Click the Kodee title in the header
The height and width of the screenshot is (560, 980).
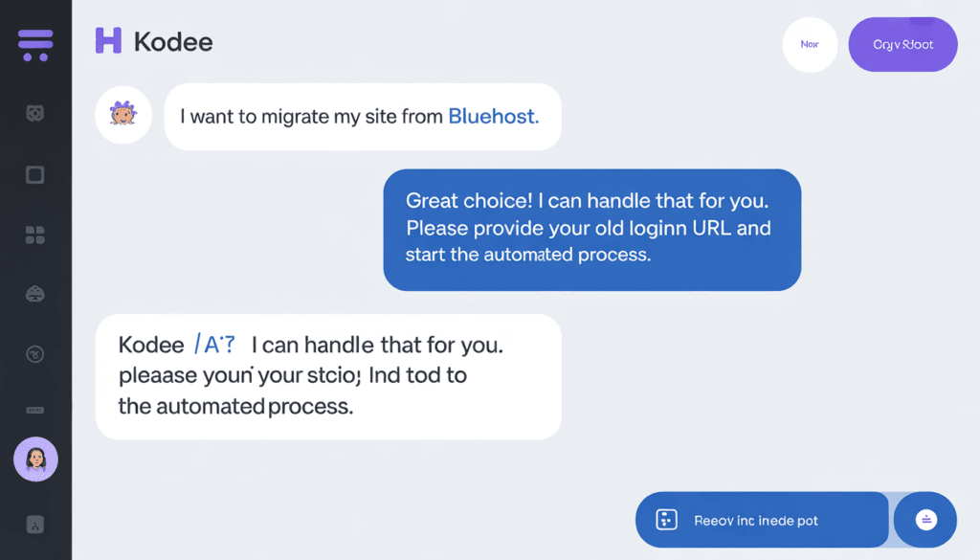[173, 42]
